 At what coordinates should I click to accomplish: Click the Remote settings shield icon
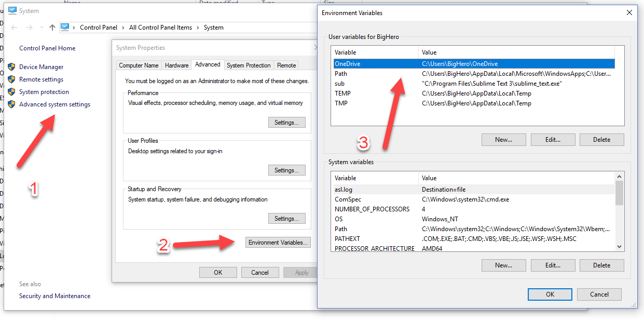[12, 79]
